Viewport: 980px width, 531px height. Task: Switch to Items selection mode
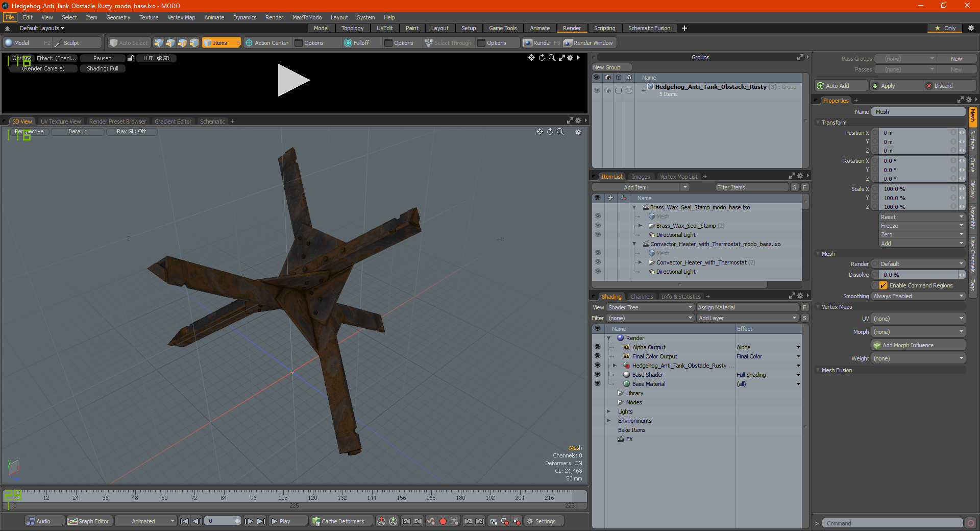click(x=220, y=43)
